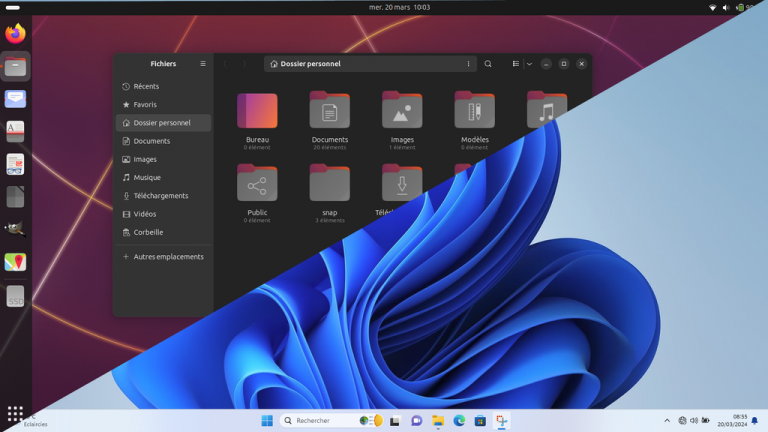Select Téléchargements in the sidebar
This screenshot has width=768, height=432.
[x=161, y=196]
